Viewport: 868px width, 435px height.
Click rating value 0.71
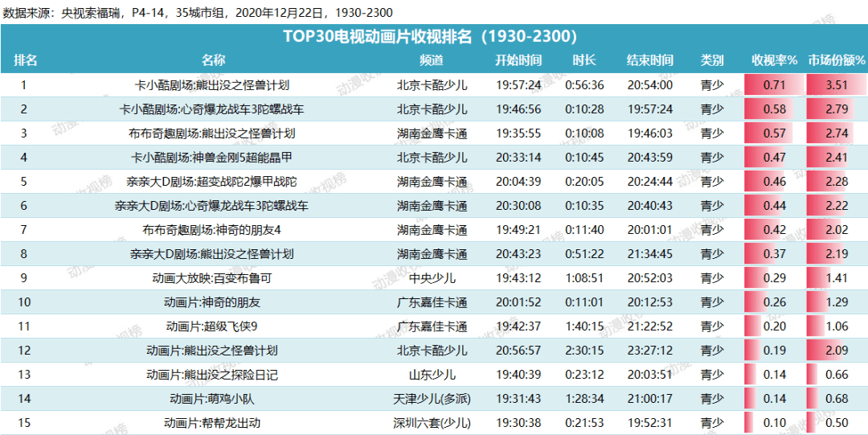[774, 85]
